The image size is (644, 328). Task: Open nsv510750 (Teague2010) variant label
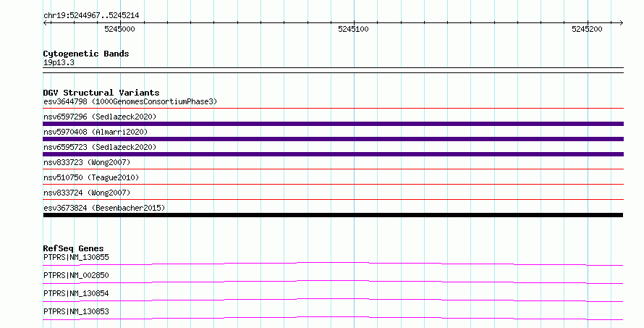[91, 177]
